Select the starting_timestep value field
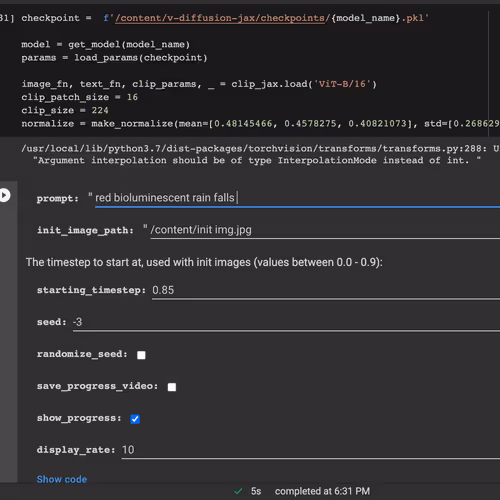 (326, 290)
